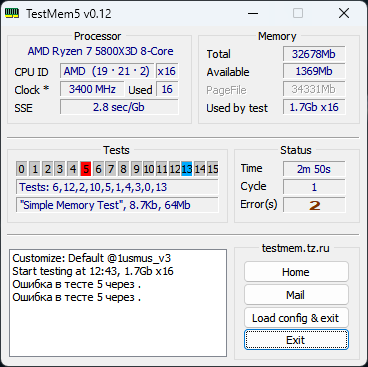Click the Clock * label
The width and height of the screenshot is (368, 367).
point(32,90)
